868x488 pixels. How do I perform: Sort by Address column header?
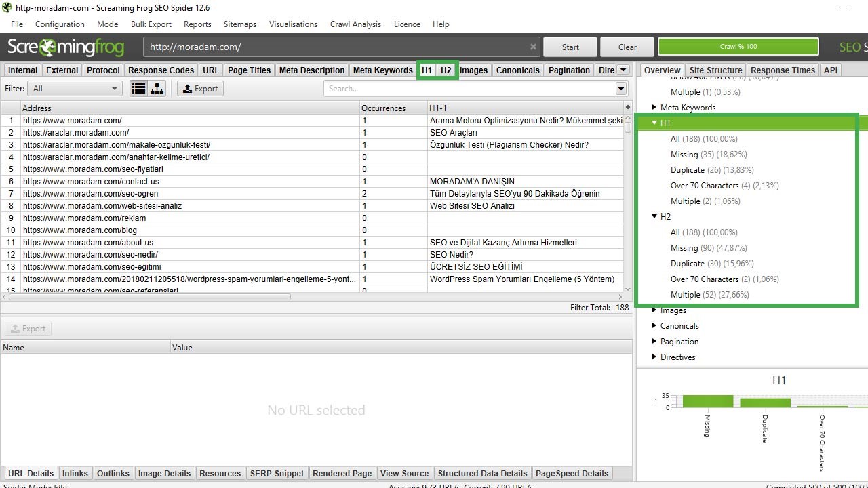click(190, 108)
